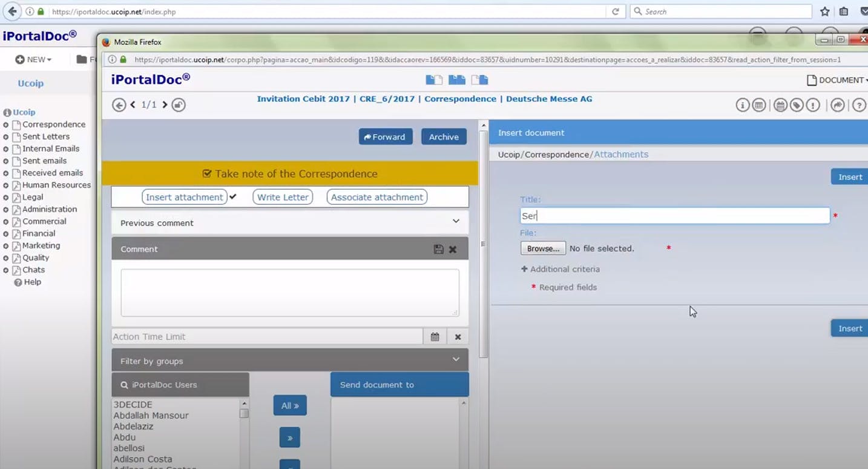The image size is (868, 469).
Task: Click back arrow in main Firefox window
Action: pos(12,12)
